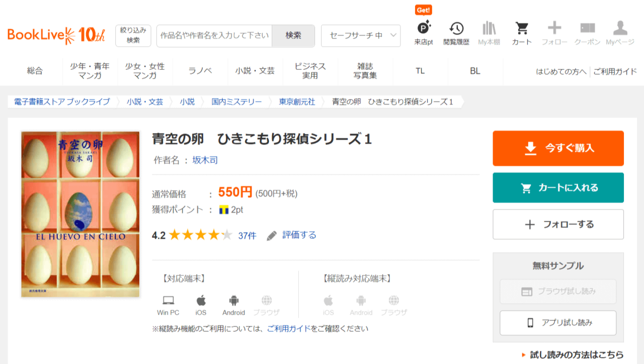Screen dimensions: 644x364
Task: Click the 評価する rating link
Action: coord(299,235)
